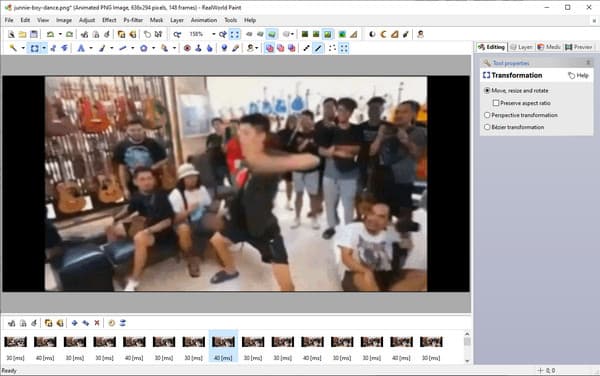
Task: Select the Brush tool icon
Action: pyautogui.click(x=102, y=48)
